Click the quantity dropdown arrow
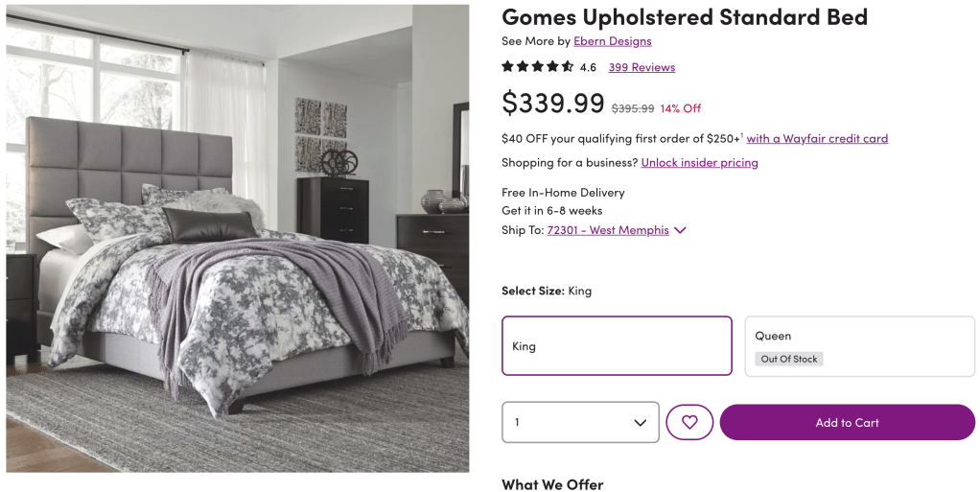 pos(640,423)
